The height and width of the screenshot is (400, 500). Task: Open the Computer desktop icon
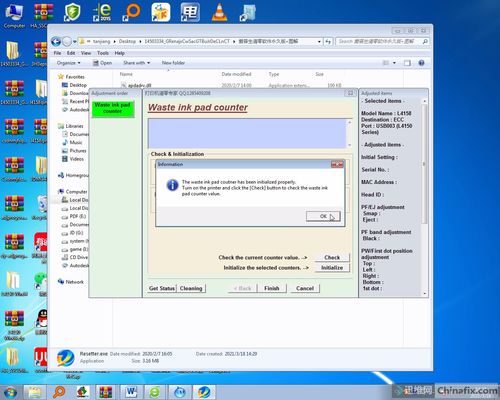coord(14,16)
